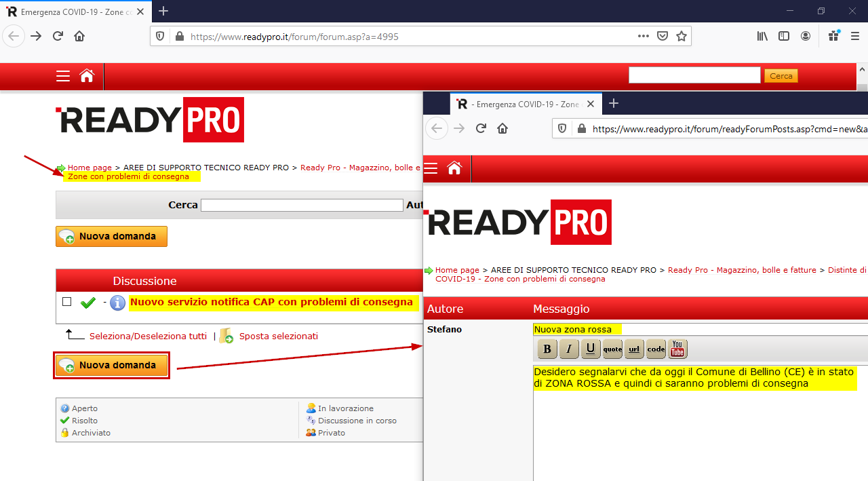This screenshot has width=868, height=481.
Task: Insert a YouTube video in the message
Action: [677, 349]
